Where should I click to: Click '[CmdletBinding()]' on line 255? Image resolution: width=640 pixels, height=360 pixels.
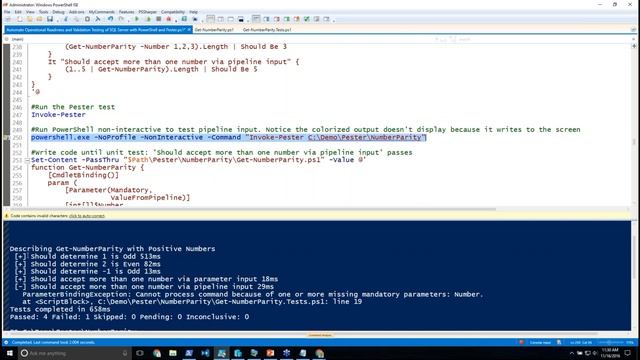click(x=83, y=175)
